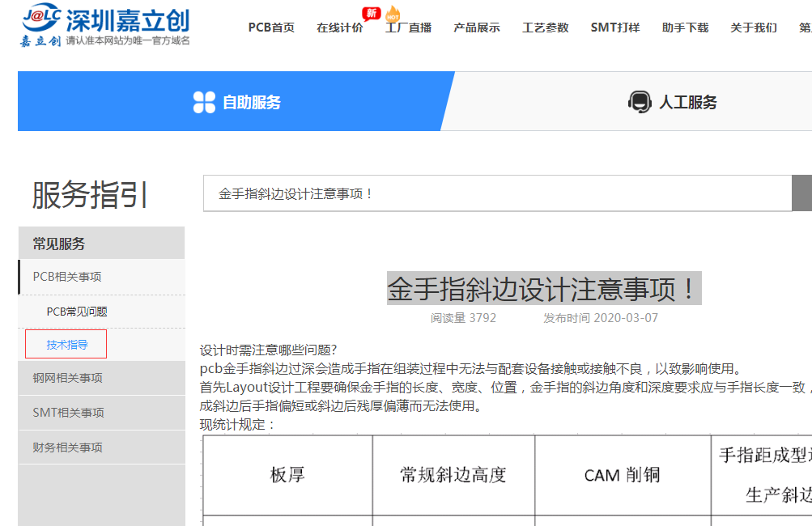
Task: Open SMT打样 from the top menu
Action: click(614, 28)
